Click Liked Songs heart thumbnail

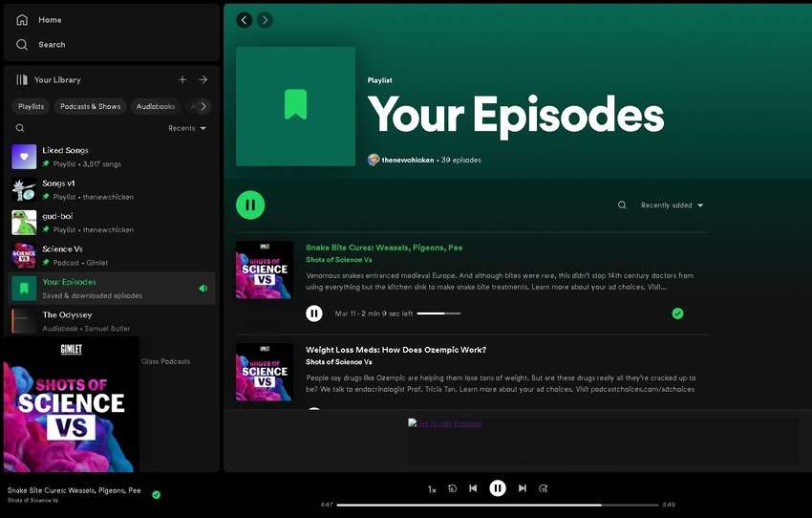(x=24, y=157)
